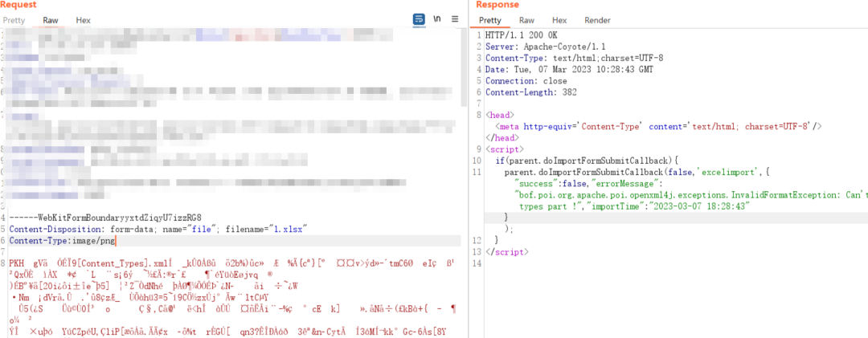Viewport: 868px width, 338px height.
Task: Open the Response Render tab
Action: (x=597, y=20)
